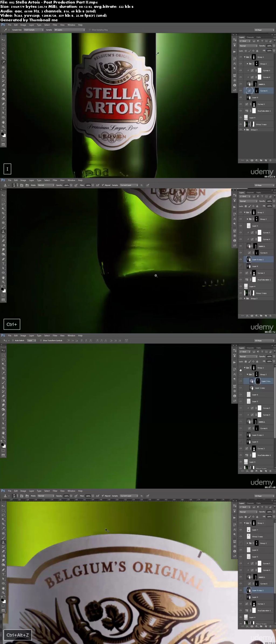The width and height of the screenshot is (276, 644).
Task: Open the Opacity slider arrow in first frame layers
Action: coord(274,46)
